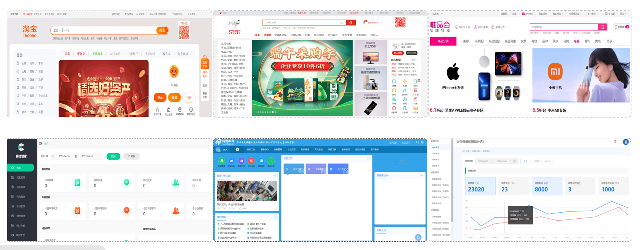Image resolution: width=644 pixels, height=250 pixels.
Task: Click the JD red search magnifier button
Action: pyautogui.click(x=351, y=23)
